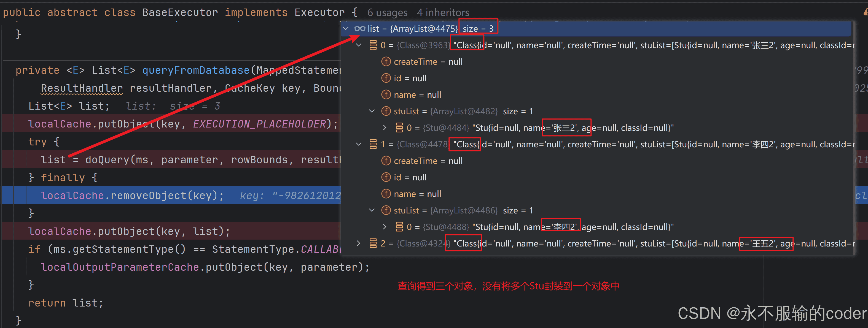This screenshot has width=868, height=328.
Task: Click the 'localCache.putObject(key, list);' statement
Action: click(129, 231)
